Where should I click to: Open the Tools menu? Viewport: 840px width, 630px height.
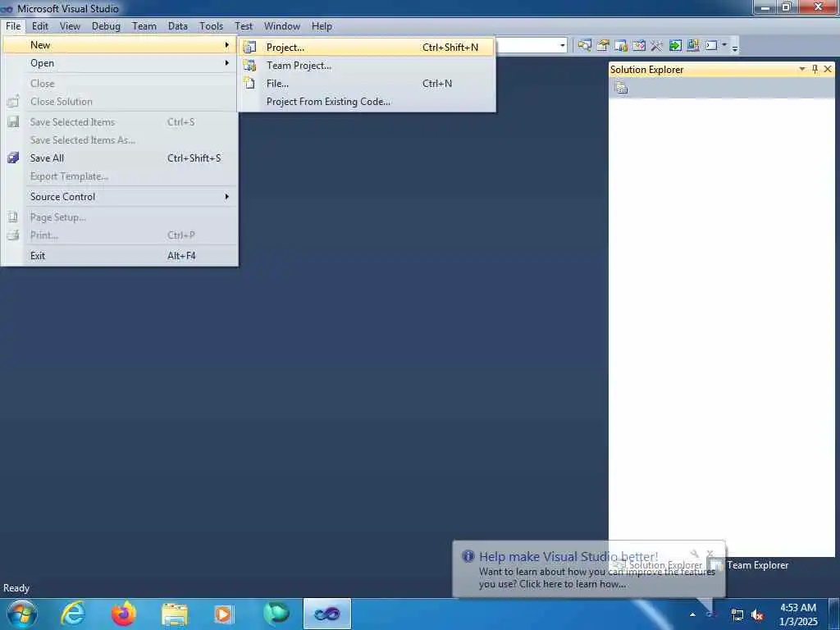tap(211, 26)
